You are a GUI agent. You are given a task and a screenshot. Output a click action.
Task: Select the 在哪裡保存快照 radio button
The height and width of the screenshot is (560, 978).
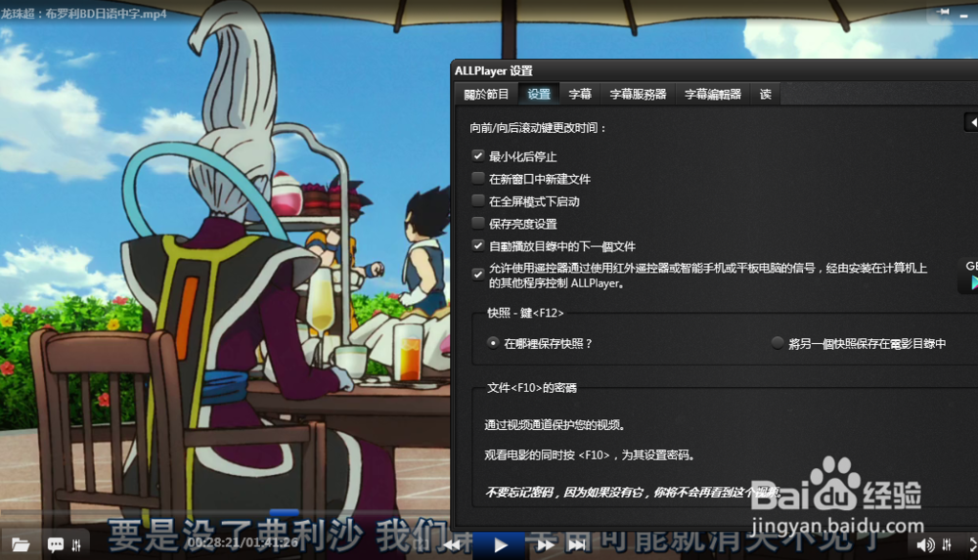tap(493, 343)
